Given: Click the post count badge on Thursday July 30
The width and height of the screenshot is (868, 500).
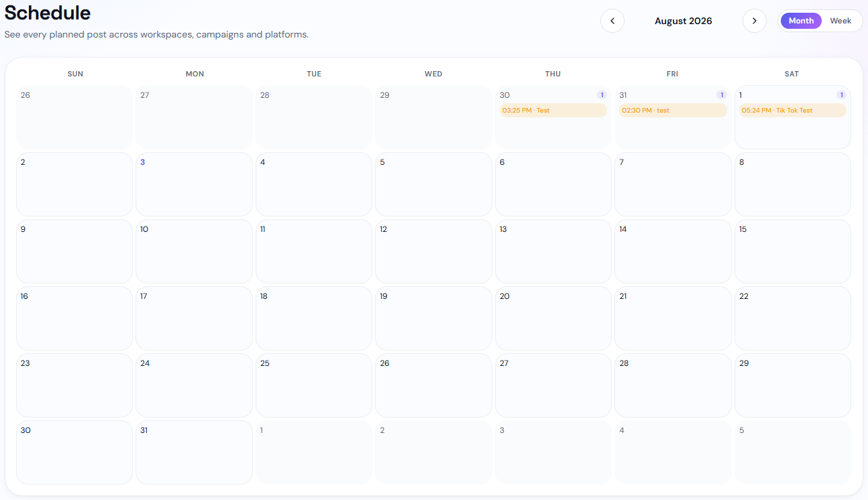Looking at the screenshot, I should [x=602, y=95].
